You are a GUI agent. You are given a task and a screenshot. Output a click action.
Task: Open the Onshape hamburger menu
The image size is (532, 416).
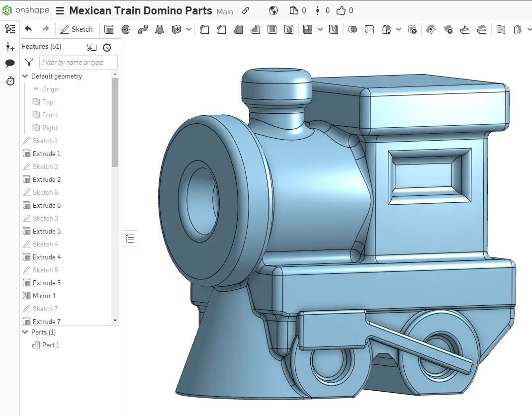60,11
